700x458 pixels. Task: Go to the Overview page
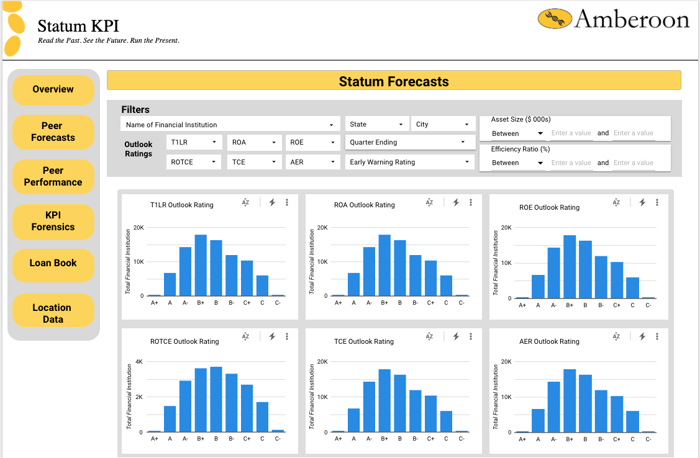[x=53, y=89]
